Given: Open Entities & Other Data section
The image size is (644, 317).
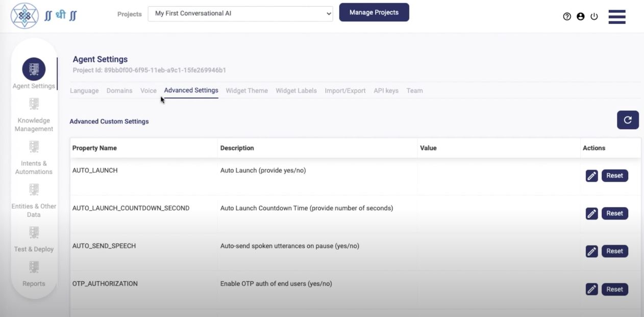Looking at the screenshot, I should [x=34, y=190].
